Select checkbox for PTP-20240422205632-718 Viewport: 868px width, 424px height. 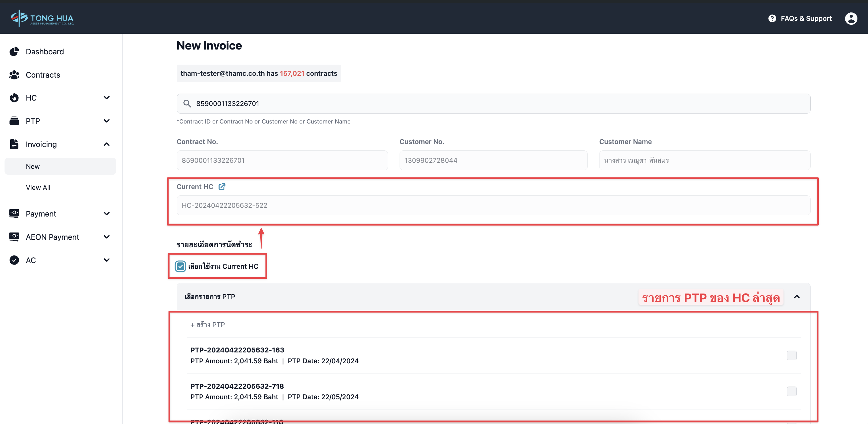[792, 391]
